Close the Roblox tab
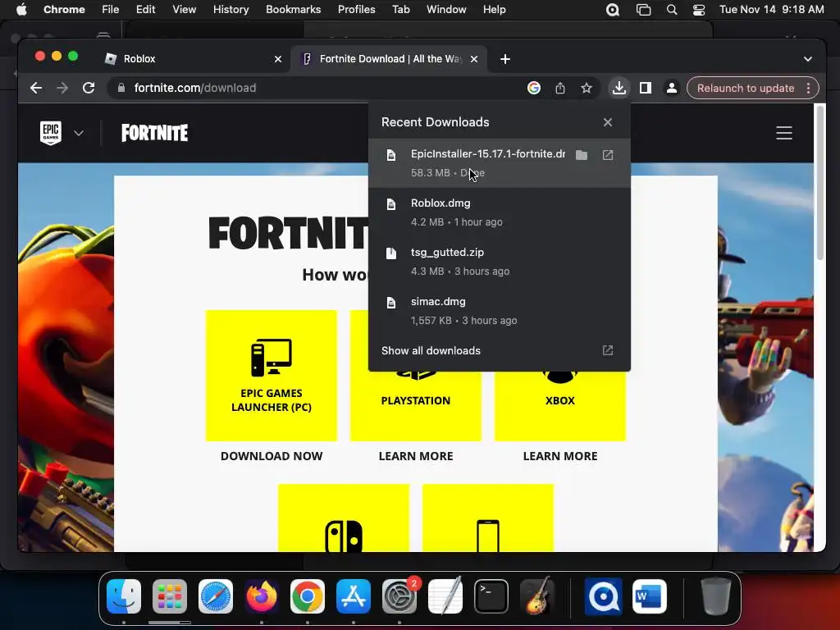Image resolution: width=840 pixels, height=630 pixels. point(277,59)
